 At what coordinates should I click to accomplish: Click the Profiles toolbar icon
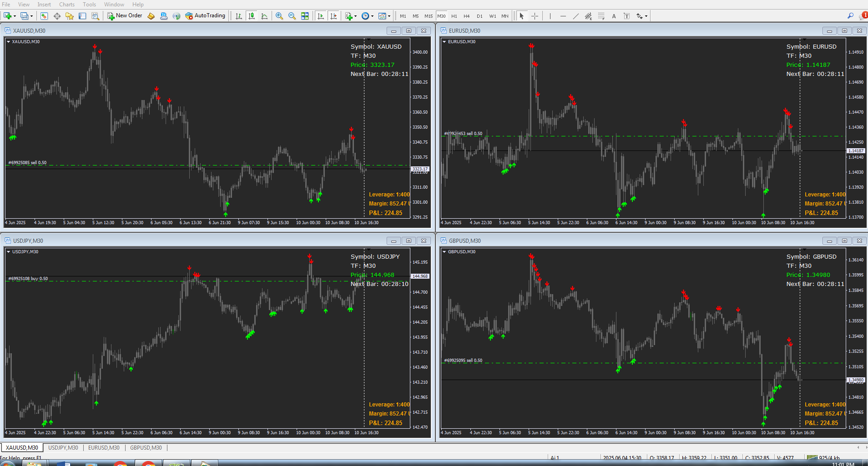coord(24,16)
